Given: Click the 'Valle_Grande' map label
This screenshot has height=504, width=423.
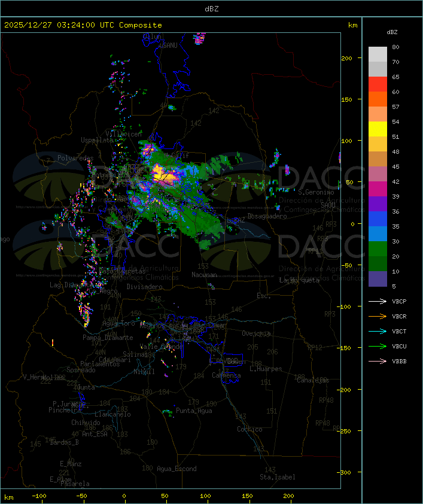Looking at the screenshot, I should (x=161, y=347).
